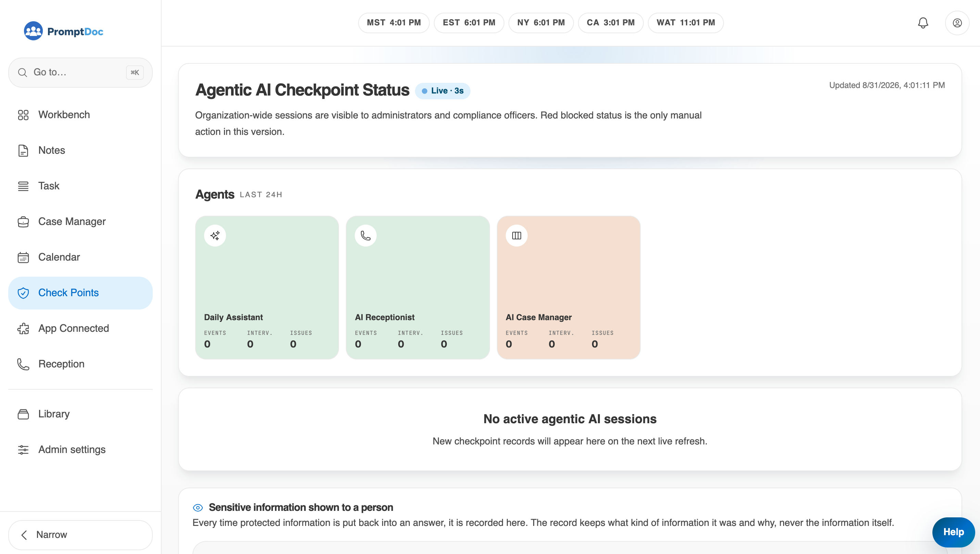Click the PromptDoc logo icon
Image resolution: width=980 pixels, height=554 pixels.
pyautogui.click(x=33, y=31)
